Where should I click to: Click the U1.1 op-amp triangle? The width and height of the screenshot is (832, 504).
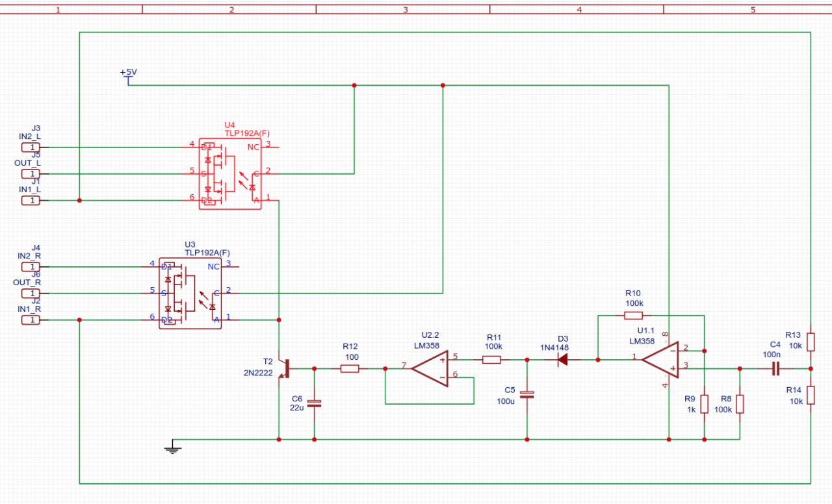[660, 360]
